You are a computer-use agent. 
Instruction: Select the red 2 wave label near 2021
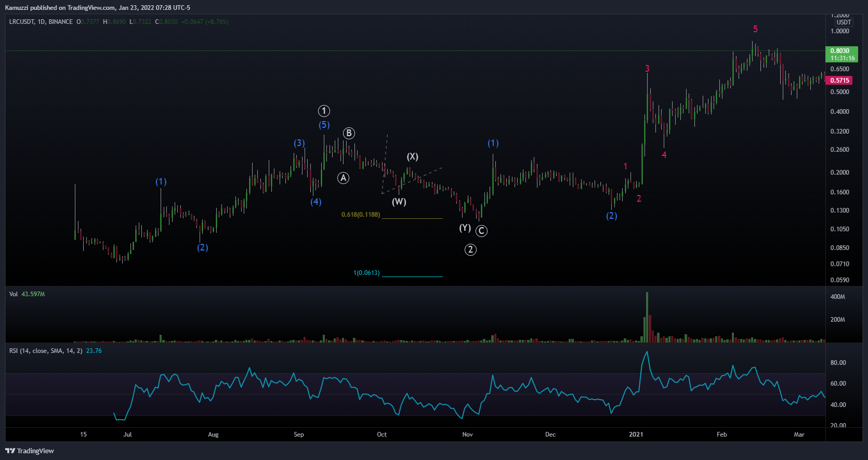639,199
